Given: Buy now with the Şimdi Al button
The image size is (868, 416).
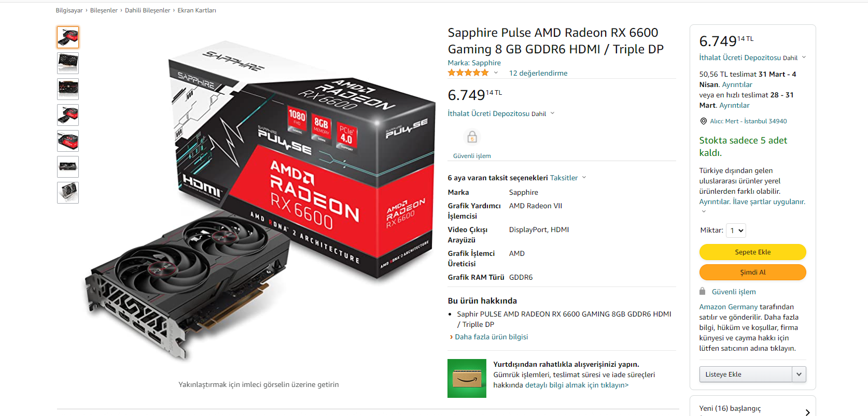Looking at the screenshot, I should [752, 272].
